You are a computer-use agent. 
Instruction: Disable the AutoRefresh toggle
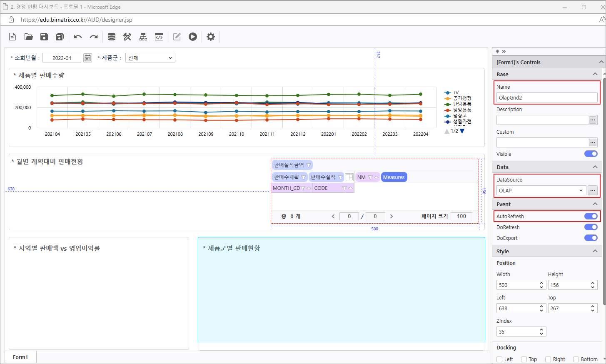tap(591, 216)
